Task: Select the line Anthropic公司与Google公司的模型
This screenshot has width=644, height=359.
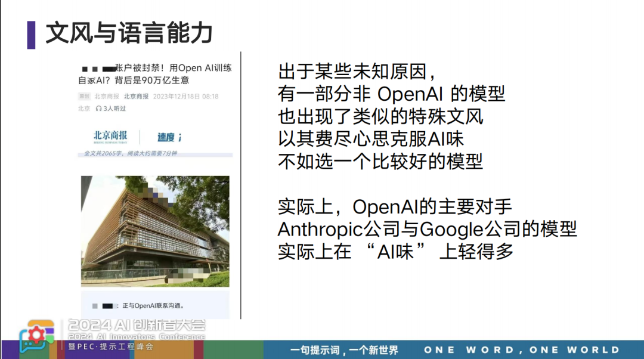Action: pyautogui.click(x=428, y=229)
